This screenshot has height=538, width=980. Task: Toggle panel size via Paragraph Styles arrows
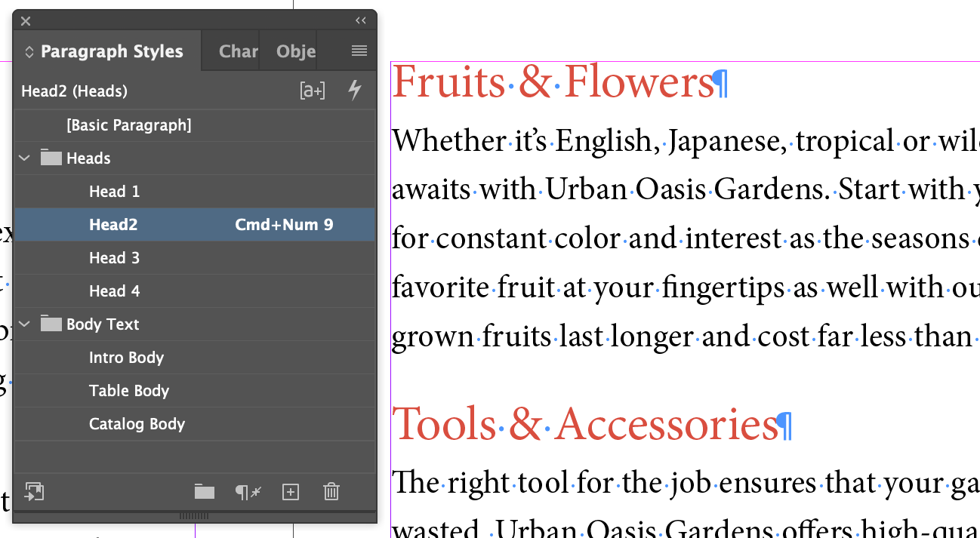(29, 52)
